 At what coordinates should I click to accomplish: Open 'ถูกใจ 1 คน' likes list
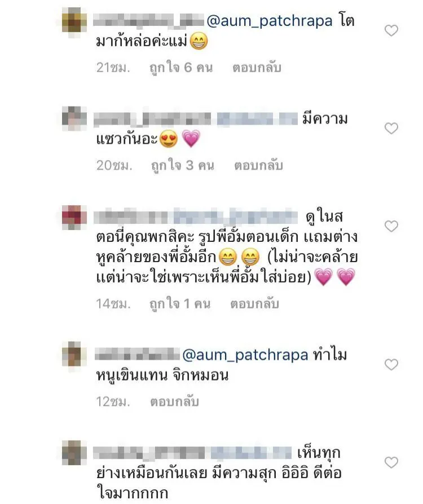[180, 304]
